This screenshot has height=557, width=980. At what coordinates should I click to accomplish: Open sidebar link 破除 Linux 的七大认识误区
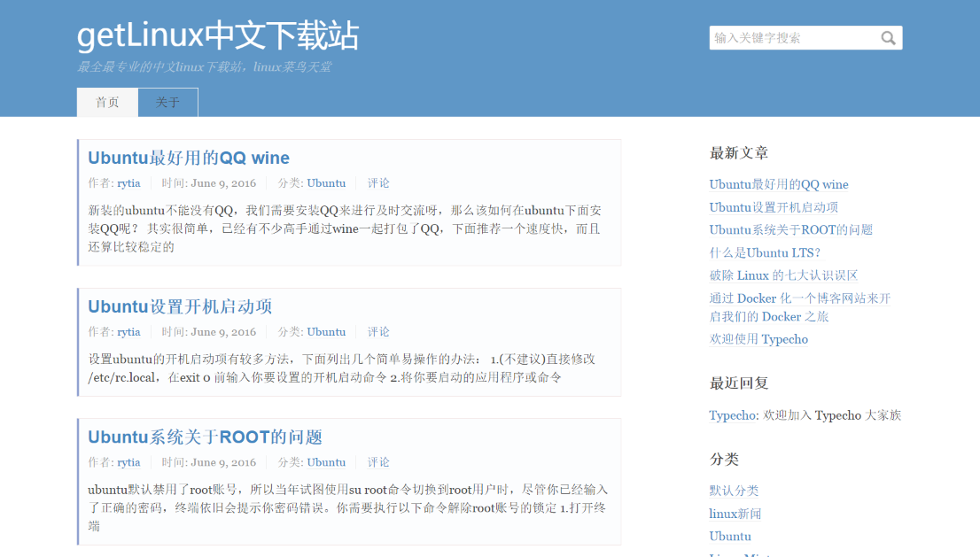pyautogui.click(x=784, y=275)
